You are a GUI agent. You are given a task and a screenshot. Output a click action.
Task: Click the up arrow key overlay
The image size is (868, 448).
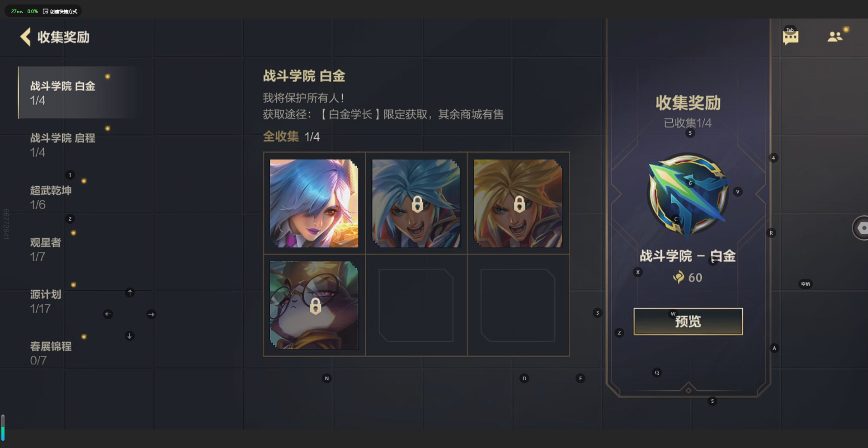130,292
